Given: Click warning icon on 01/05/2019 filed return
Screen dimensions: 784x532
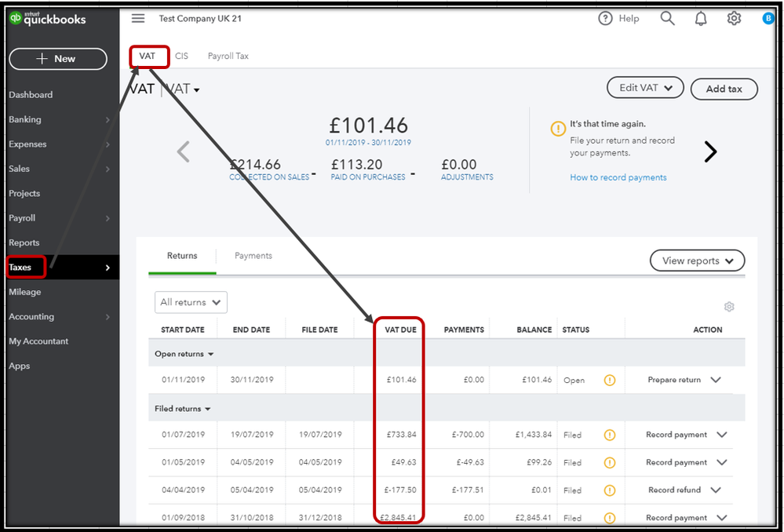Looking at the screenshot, I should coord(610,462).
